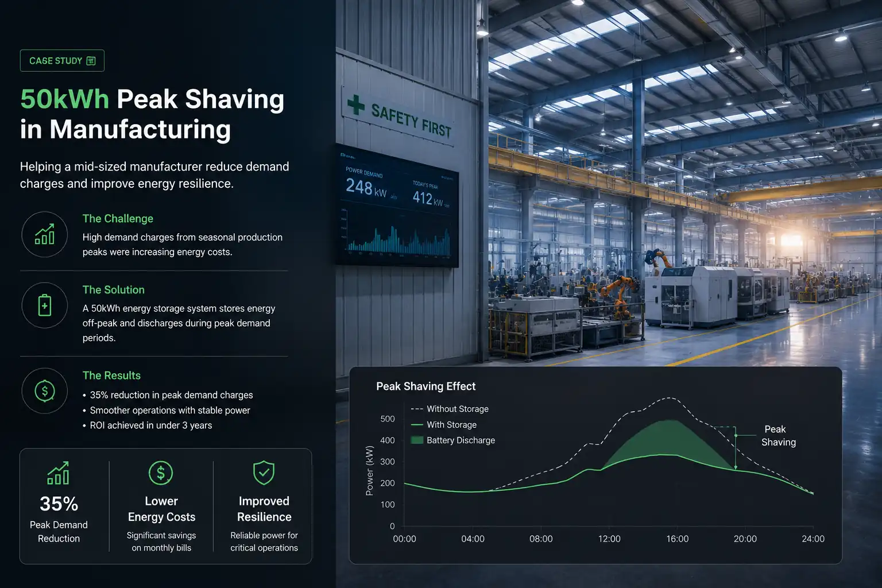882x588 pixels.
Task: Click the 04:00 time axis label
Action: (x=473, y=539)
